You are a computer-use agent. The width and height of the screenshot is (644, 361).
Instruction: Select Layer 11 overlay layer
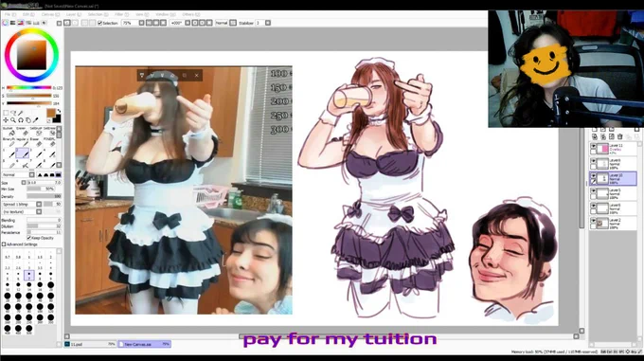[x=613, y=149]
